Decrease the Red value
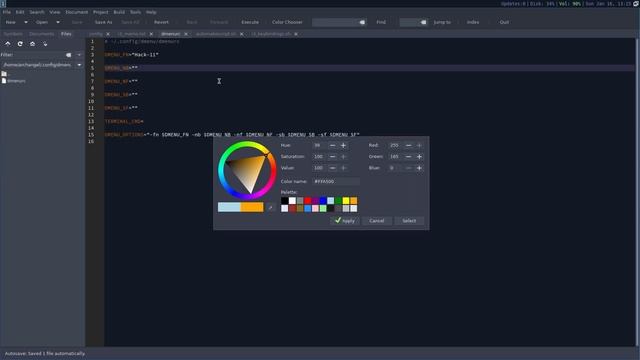 [408, 145]
